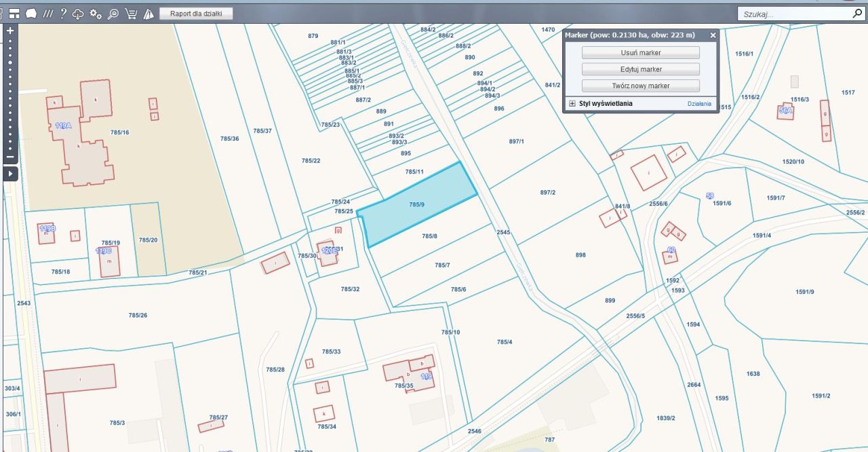The height and width of the screenshot is (452, 868).
Task: Expand the side panel with arrow button
Action: coord(10,174)
